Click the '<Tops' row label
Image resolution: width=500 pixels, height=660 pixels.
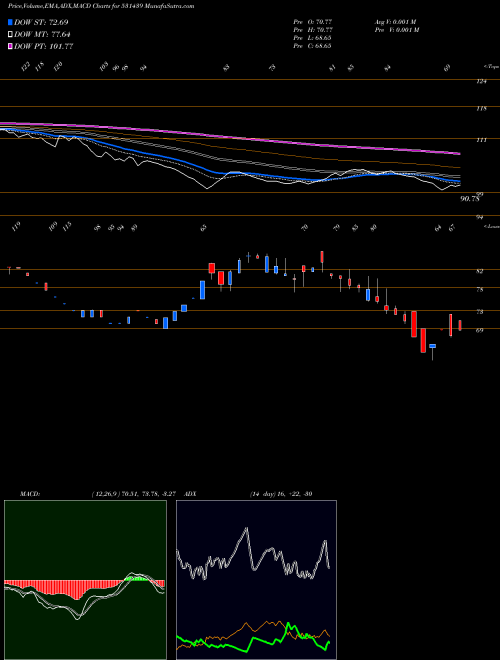point(491,67)
